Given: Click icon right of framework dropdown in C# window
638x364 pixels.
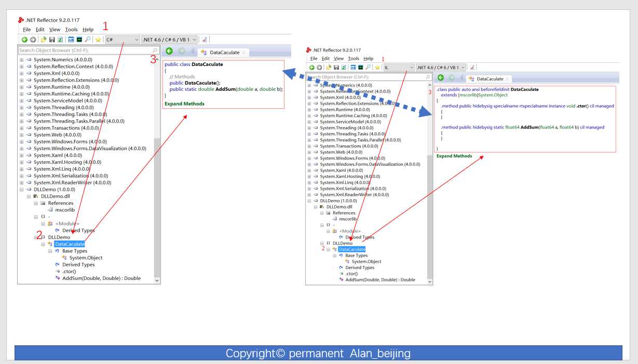Looking at the screenshot, I should click(205, 39).
